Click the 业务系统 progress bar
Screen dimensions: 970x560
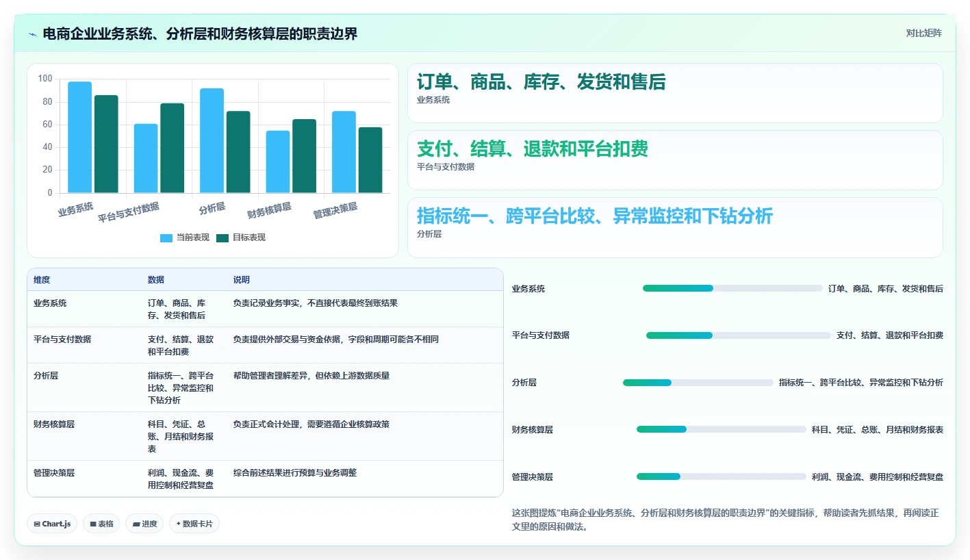click(732, 288)
